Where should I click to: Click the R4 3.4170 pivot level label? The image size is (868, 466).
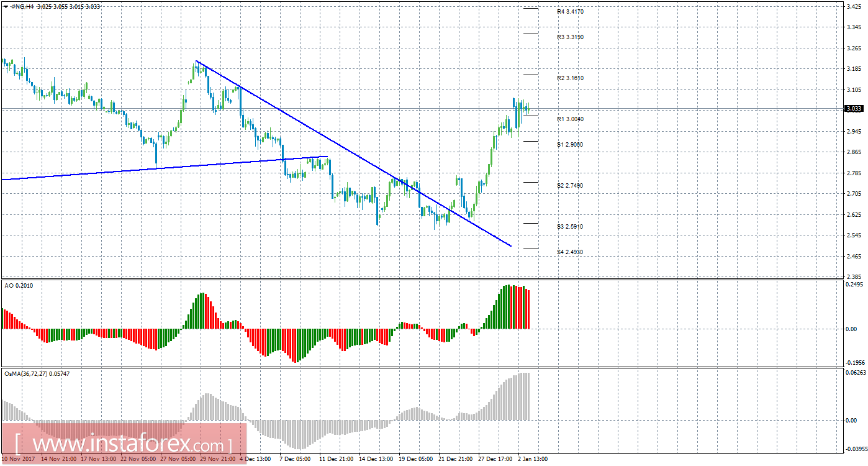[x=570, y=12]
